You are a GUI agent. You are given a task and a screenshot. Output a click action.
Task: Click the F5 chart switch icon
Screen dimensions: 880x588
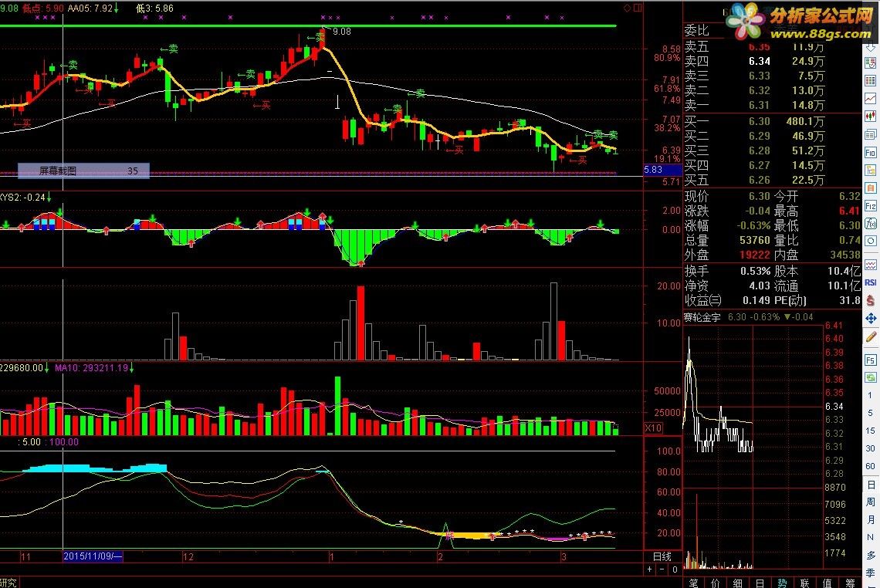[x=871, y=360]
